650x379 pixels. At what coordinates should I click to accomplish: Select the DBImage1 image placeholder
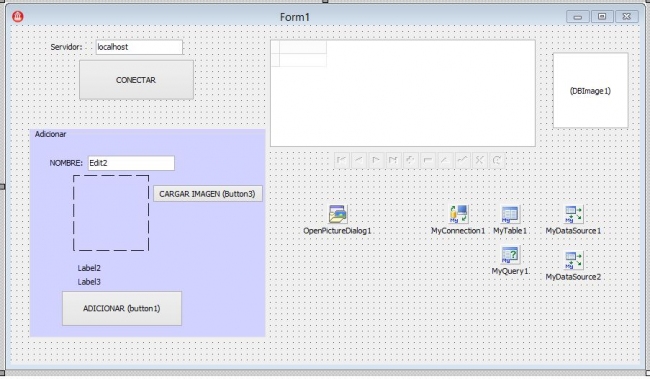[x=590, y=90]
